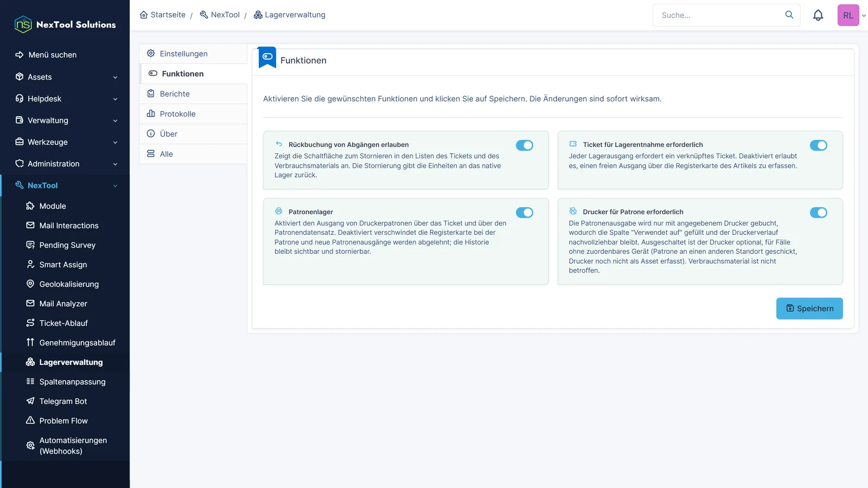Click the RL user avatar
Image resolution: width=868 pixels, height=488 pixels.
pyautogui.click(x=848, y=15)
